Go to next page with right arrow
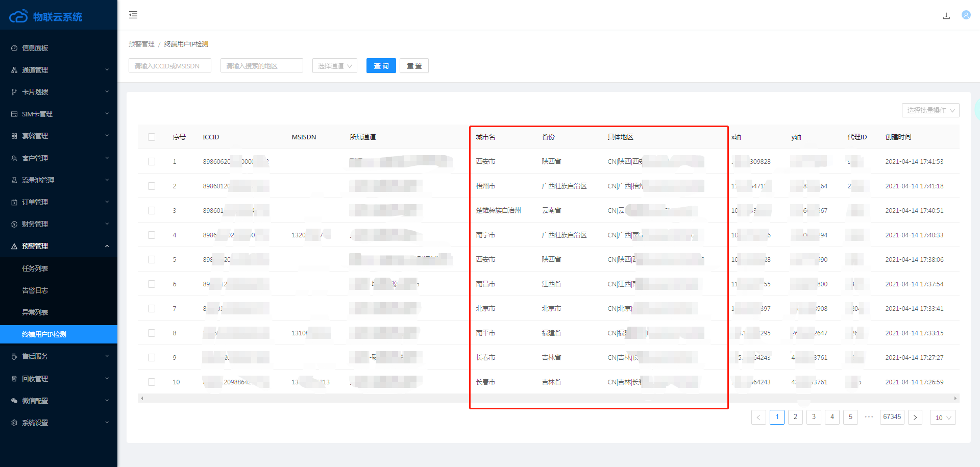Image resolution: width=980 pixels, height=467 pixels. point(915,417)
